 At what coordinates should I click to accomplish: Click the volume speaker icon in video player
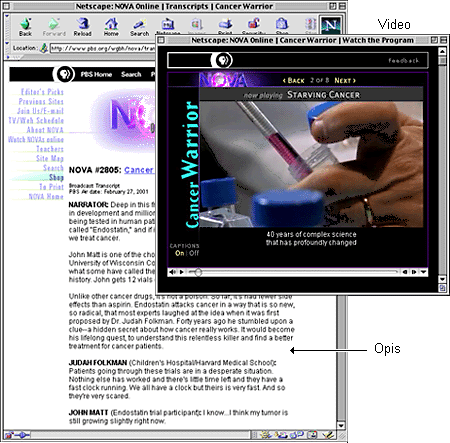[x=172, y=272]
